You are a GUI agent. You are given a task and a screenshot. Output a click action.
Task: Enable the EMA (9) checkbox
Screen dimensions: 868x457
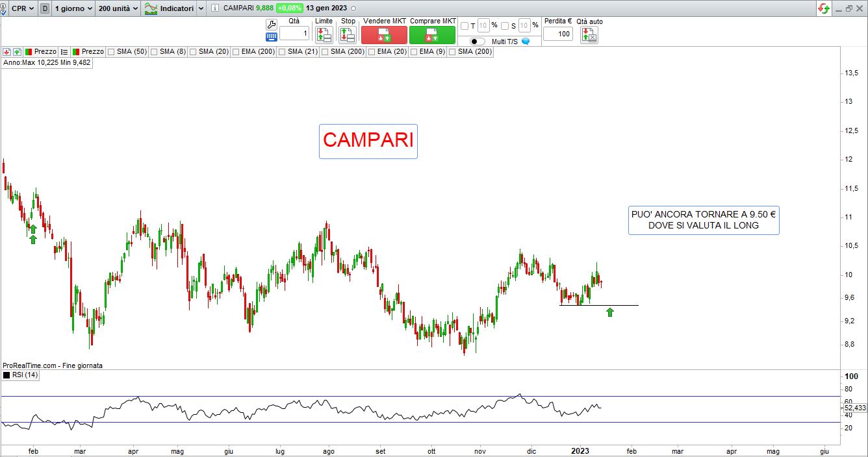coord(414,51)
